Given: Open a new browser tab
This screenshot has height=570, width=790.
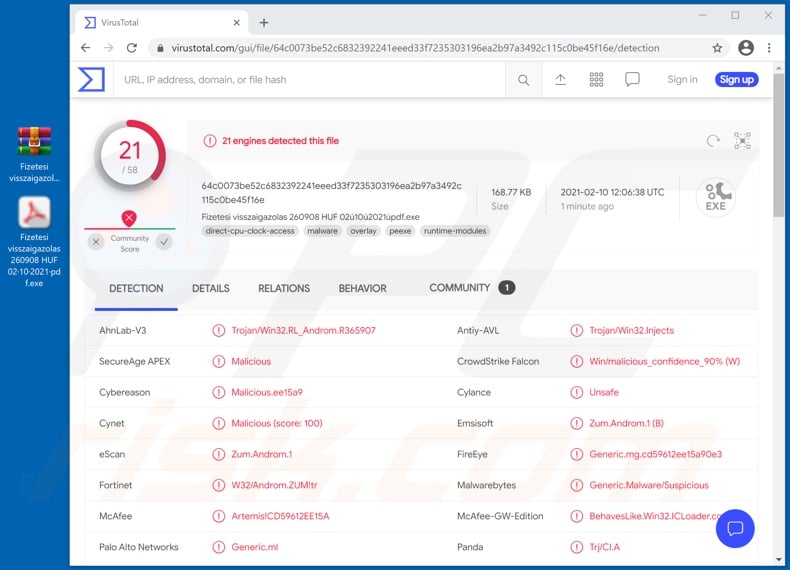Looking at the screenshot, I should [x=264, y=23].
